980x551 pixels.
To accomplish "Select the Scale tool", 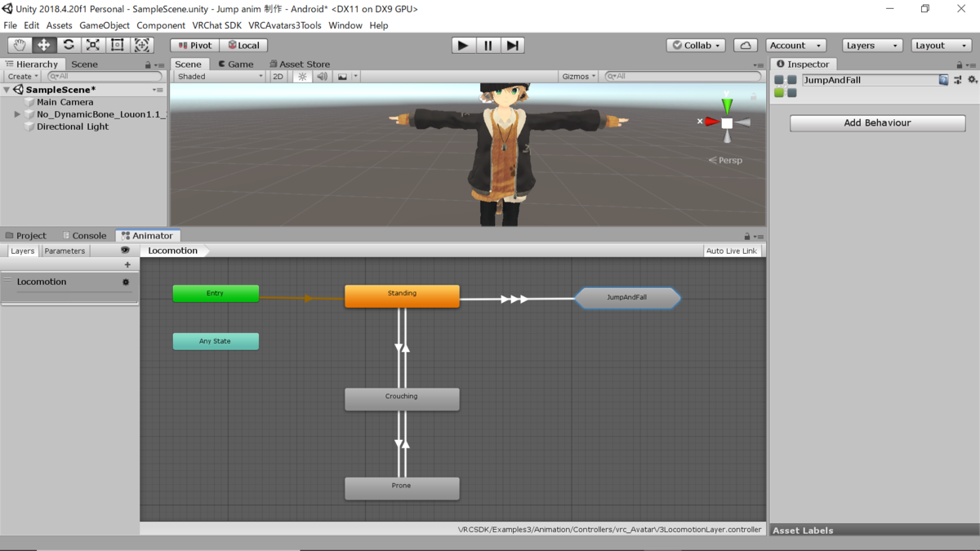I will point(93,45).
